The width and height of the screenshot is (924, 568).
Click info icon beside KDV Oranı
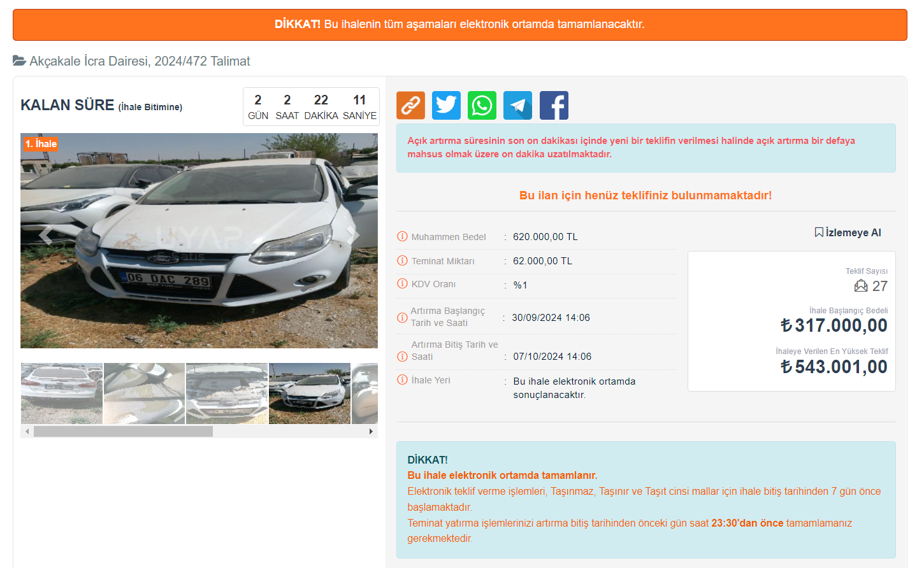click(x=402, y=283)
